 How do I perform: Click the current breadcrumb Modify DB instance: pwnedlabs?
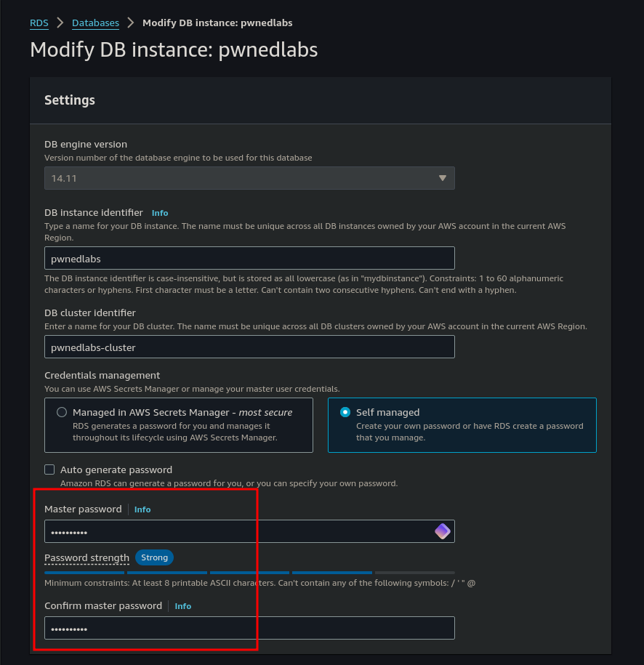[217, 23]
